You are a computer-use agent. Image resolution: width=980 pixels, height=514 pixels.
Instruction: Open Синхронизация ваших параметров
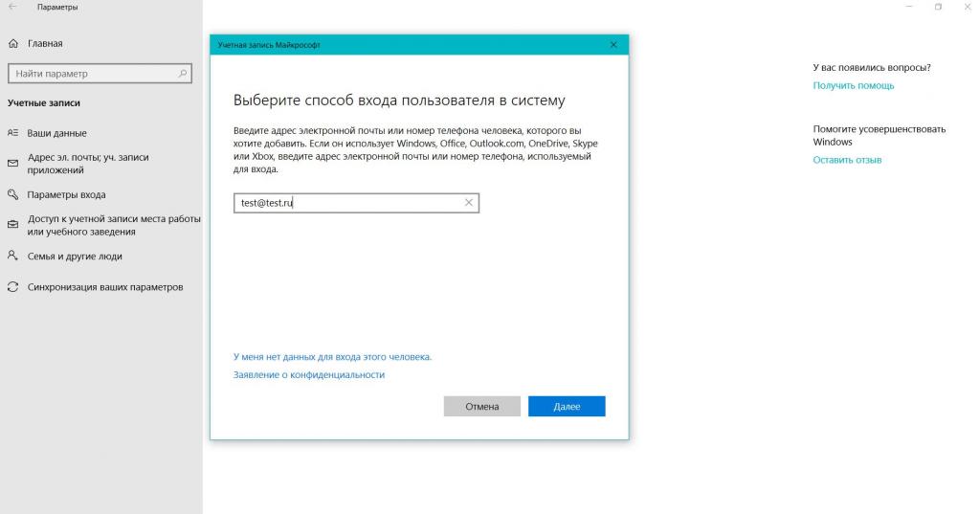point(105,288)
